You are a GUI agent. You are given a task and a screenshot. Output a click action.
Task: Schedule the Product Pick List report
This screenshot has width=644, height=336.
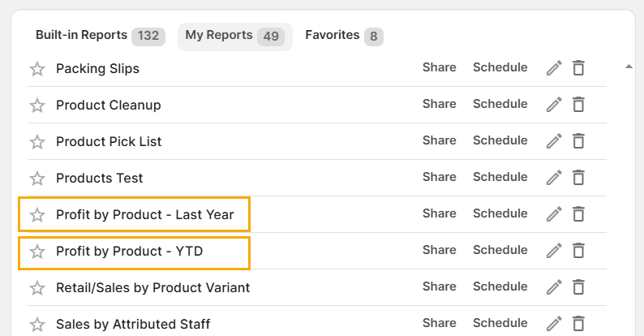(500, 140)
